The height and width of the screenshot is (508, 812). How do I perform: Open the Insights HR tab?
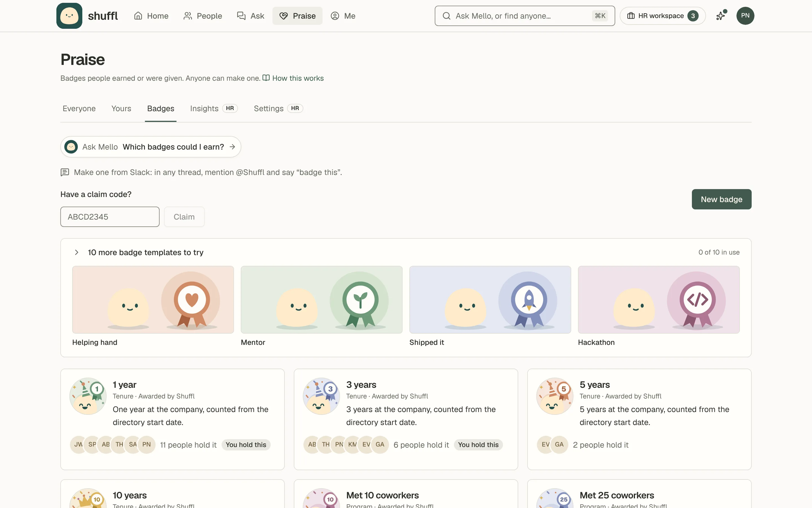tap(214, 109)
